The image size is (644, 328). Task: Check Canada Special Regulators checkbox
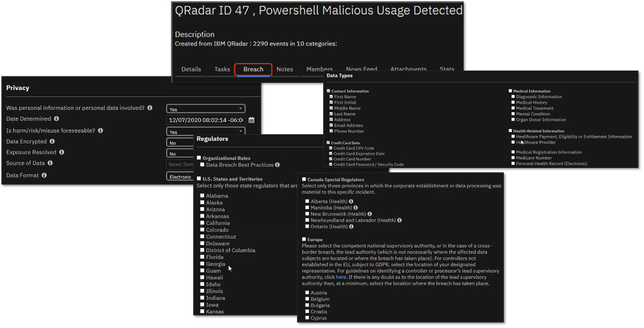pos(304,179)
